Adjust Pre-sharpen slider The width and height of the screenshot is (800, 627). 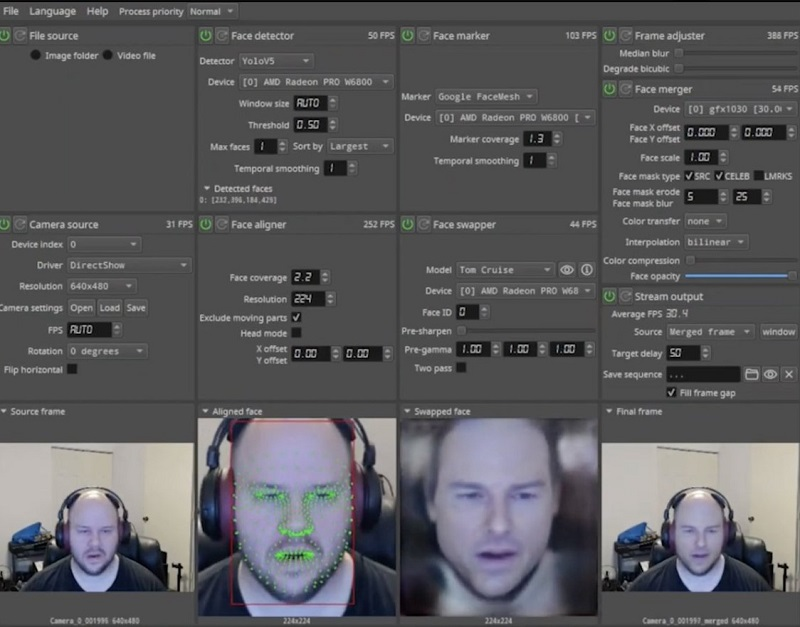(x=526, y=331)
